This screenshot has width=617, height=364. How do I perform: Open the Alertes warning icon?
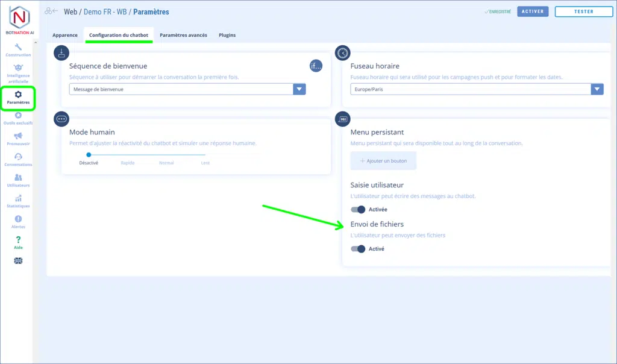pos(18,219)
